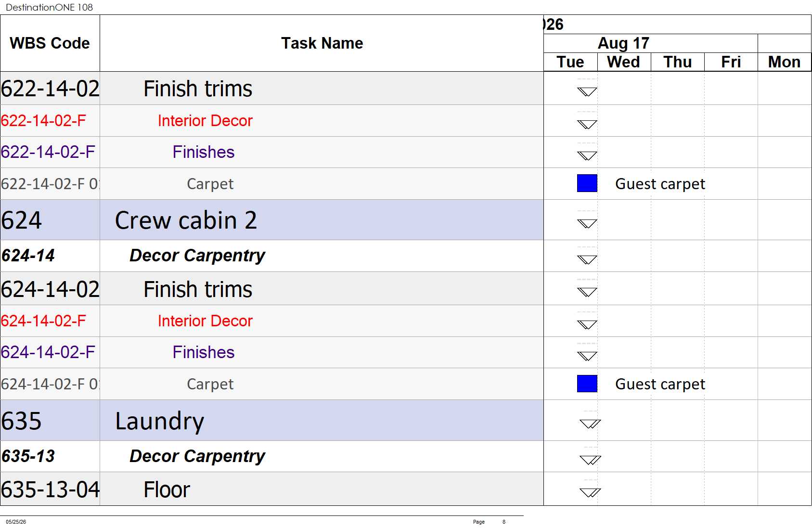812x528 pixels.
Task: Click the red 622-14-02-F Interior Decor summary marker
Action: [x=587, y=124]
